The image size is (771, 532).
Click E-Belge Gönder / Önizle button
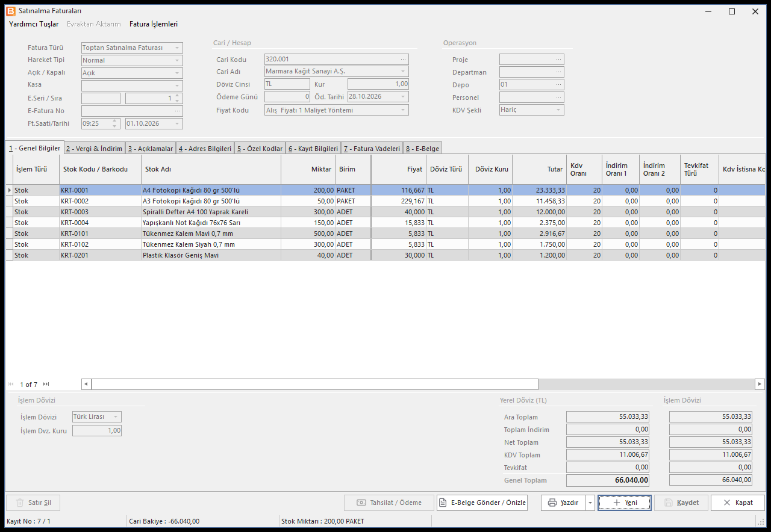(x=482, y=503)
